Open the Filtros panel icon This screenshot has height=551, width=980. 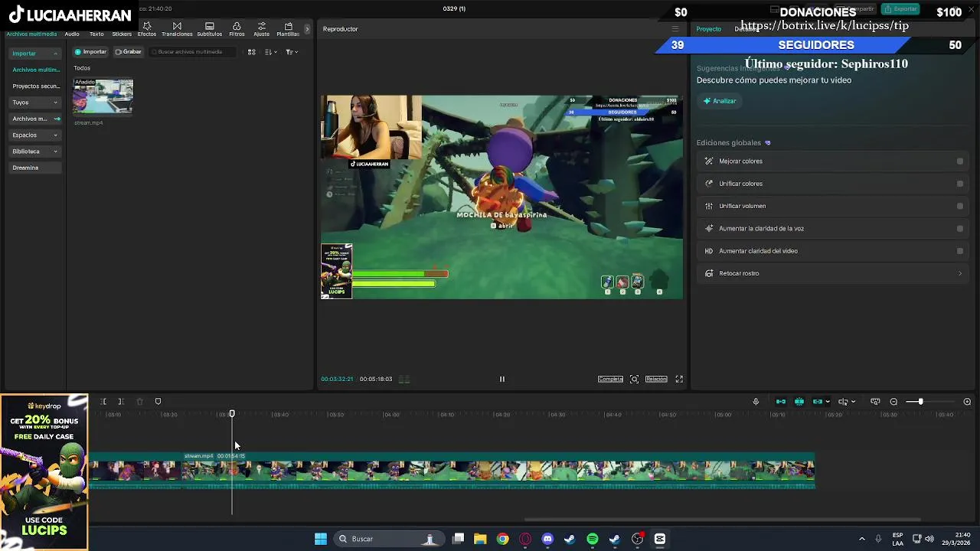click(x=237, y=26)
